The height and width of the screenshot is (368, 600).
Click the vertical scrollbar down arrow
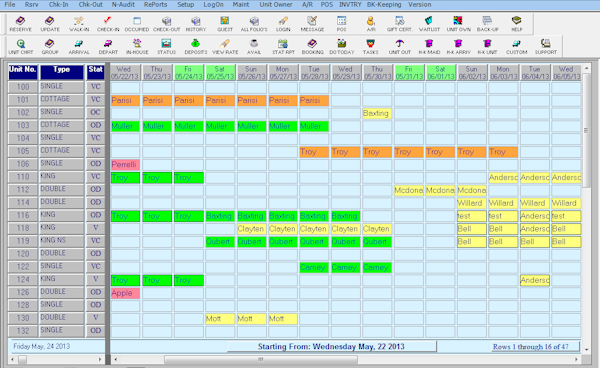click(587, 348)
